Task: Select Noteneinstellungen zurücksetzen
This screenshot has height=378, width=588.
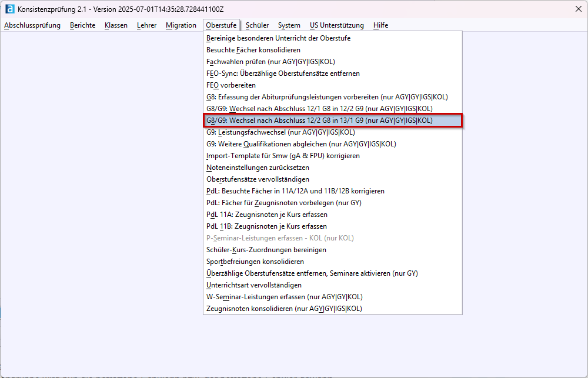Action: (x=333, y=168)
